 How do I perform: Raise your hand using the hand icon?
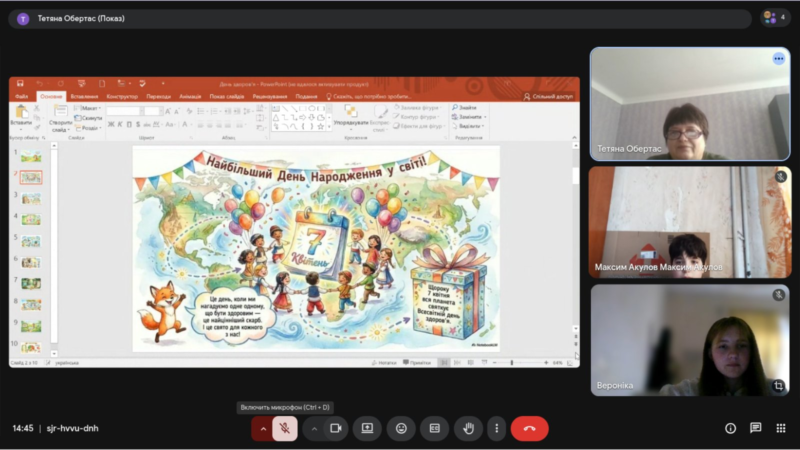[467, 428]
